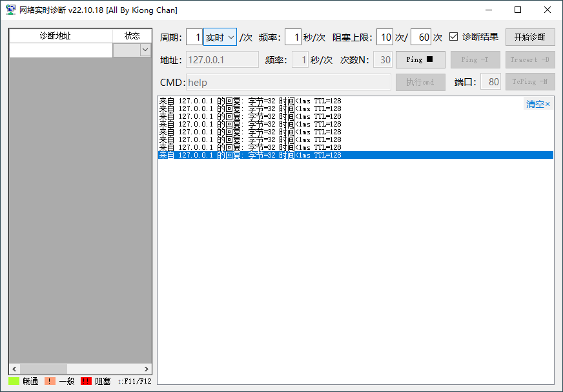
Task: Click the app icon in title bar
Action: click(10, 10)
